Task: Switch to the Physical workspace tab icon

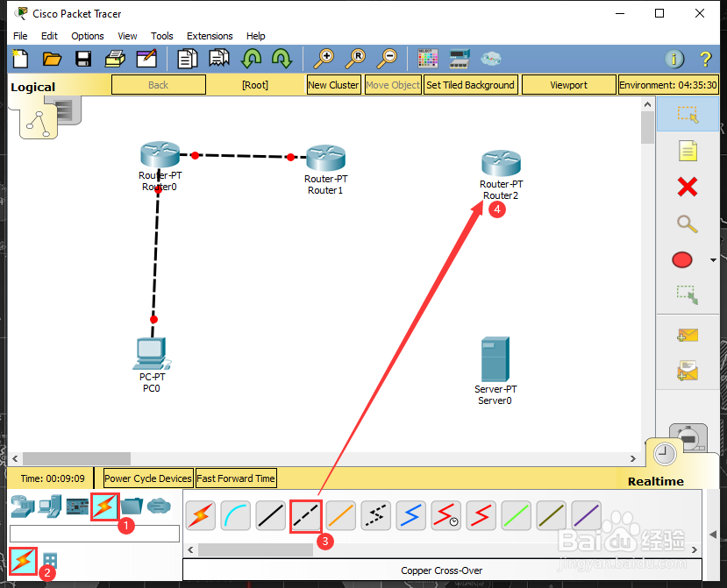Action: coord(68,110)
